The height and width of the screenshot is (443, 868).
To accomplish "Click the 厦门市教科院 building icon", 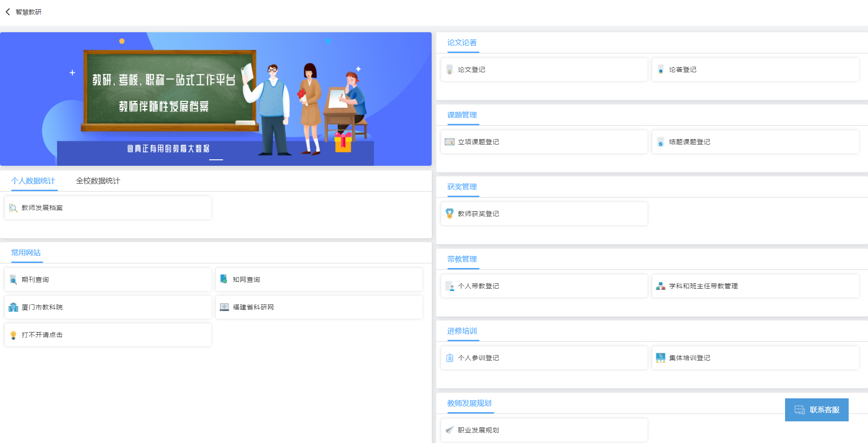I will 13,308.
